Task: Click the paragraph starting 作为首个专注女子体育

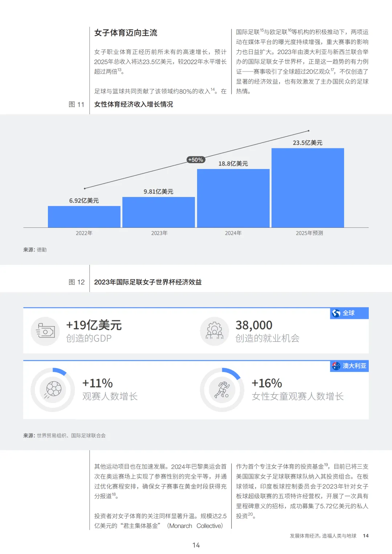Action: [x=302, y=491]
